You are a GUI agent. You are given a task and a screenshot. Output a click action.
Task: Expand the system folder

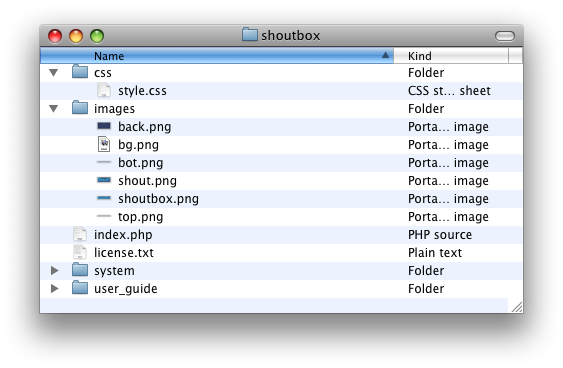pyautogui.click(x=54, y=270)
